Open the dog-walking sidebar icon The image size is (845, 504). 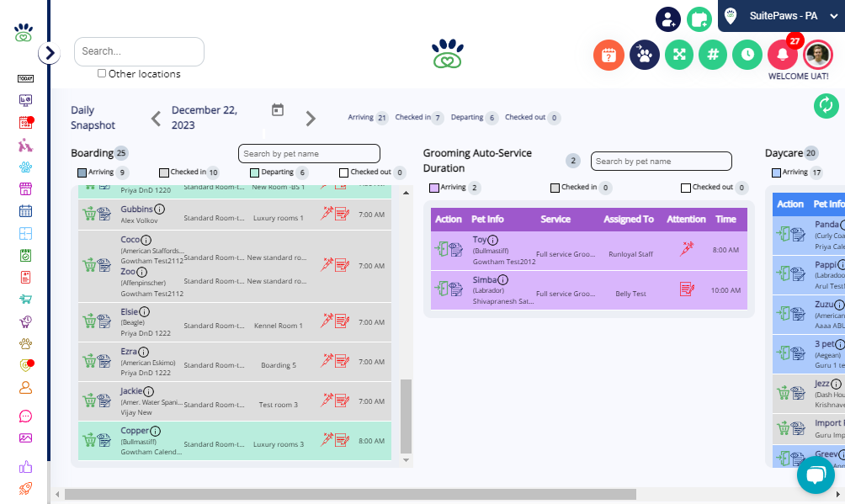pos(25,145)
